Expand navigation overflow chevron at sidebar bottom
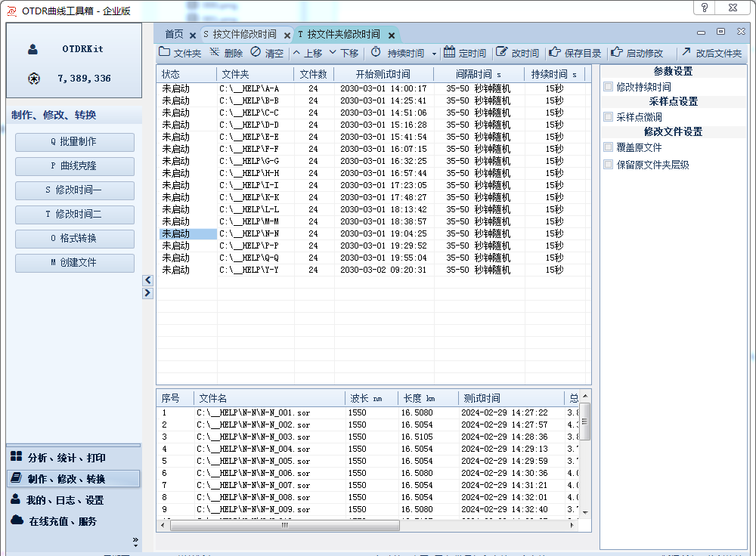Image resolution: width=756 pixels, height=556 pixels. pos(135,542)
